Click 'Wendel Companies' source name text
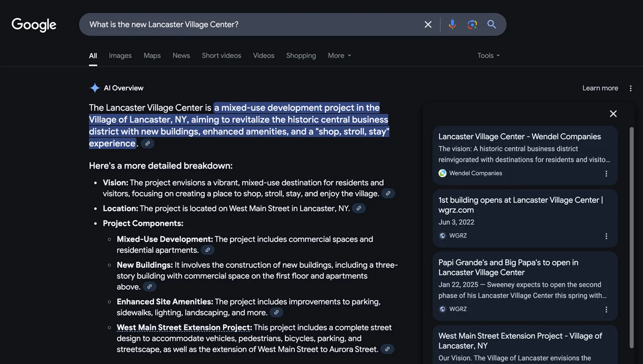 pos(476,173)
